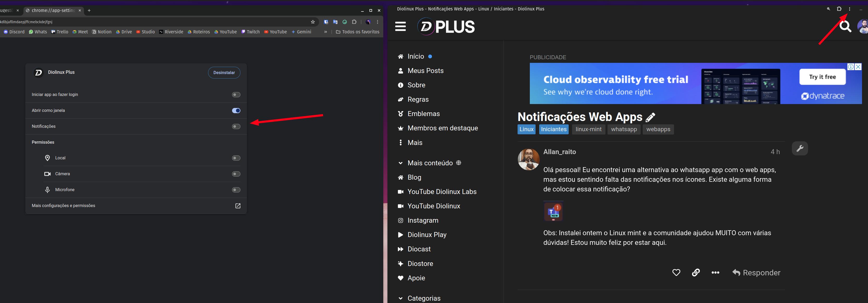Screen dimensions: 868x303
Task: Open Chrome's three-dot menu
Action: (x=377, y=22)
